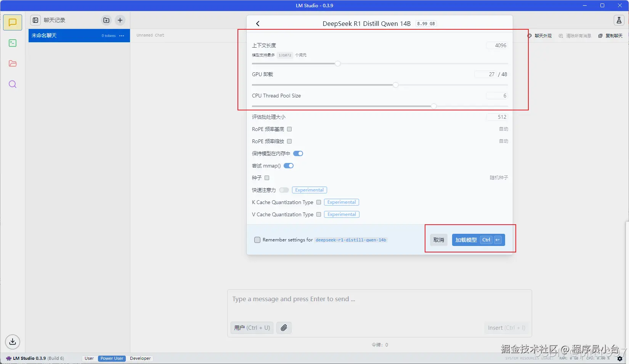629x364 pixels.
Task: Click the context length value field 4096
Action: coord(497,45)
